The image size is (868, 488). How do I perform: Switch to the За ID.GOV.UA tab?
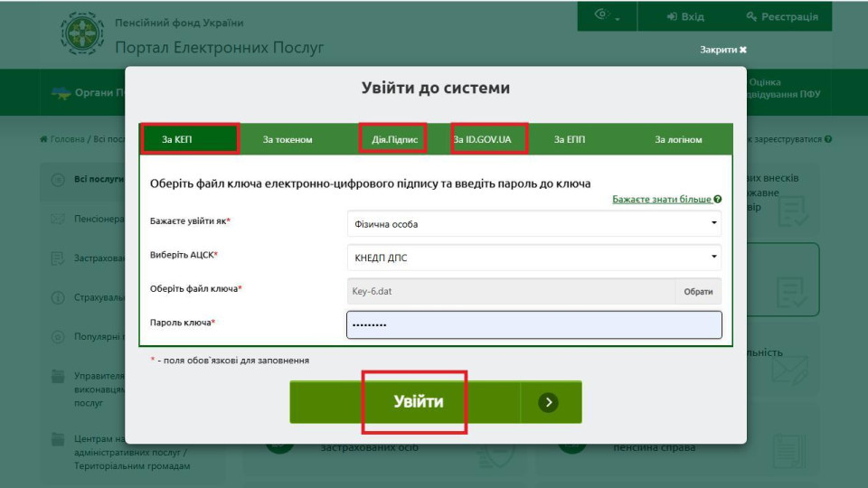(x=482, y=139)
